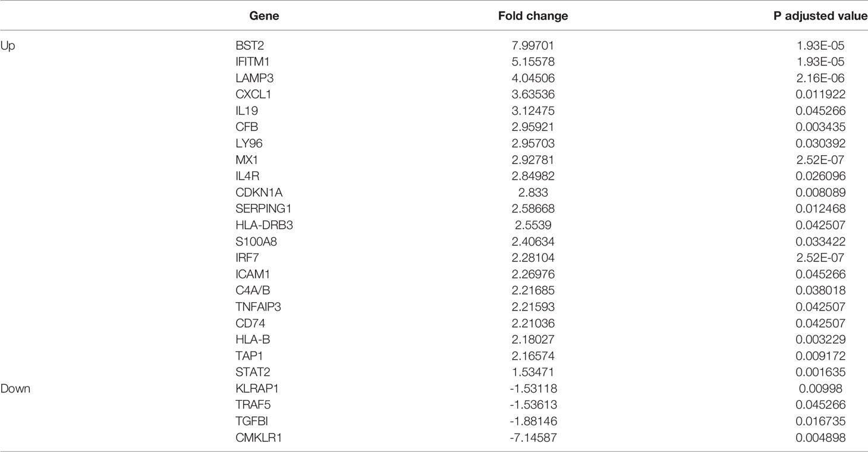
Task: Click P value 0.011922 for CXCL1
Action: pos(822,94)
